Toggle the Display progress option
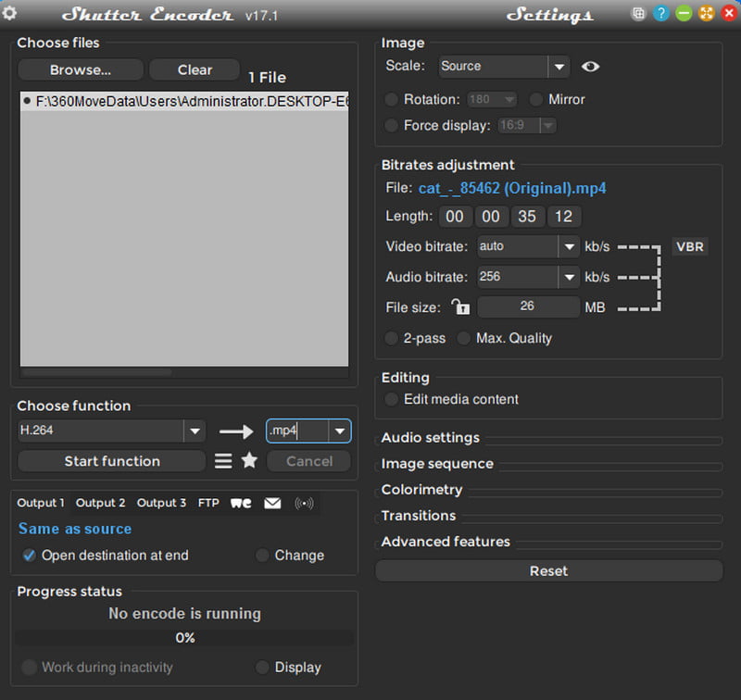The width and height of the screenshot is (741, 700). click(262, 668)
